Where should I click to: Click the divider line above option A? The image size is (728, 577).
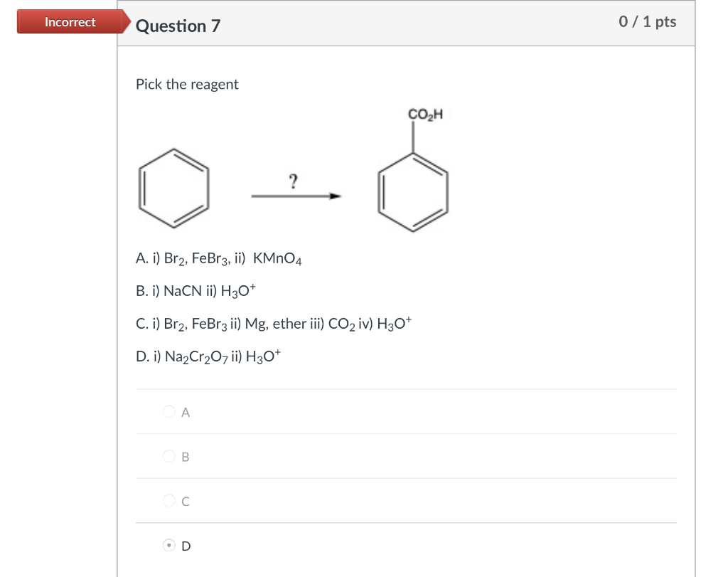point(405,388)
